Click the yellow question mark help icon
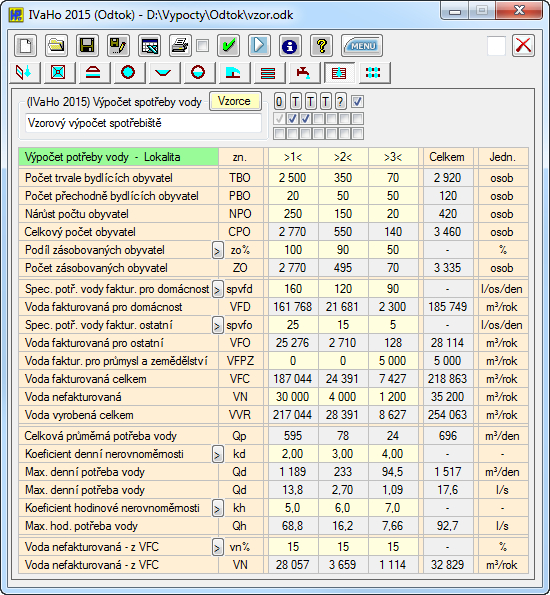 point(321,46)
